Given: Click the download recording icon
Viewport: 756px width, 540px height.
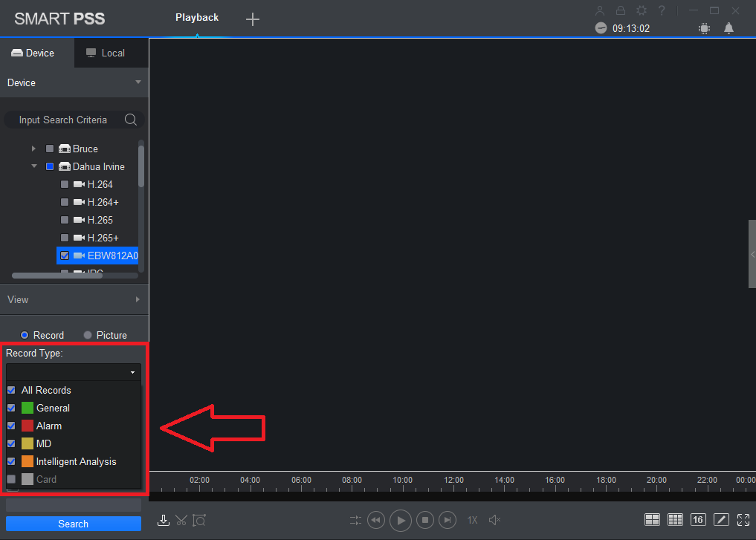Looking at the screenshot, I should (x=164, y=520).
